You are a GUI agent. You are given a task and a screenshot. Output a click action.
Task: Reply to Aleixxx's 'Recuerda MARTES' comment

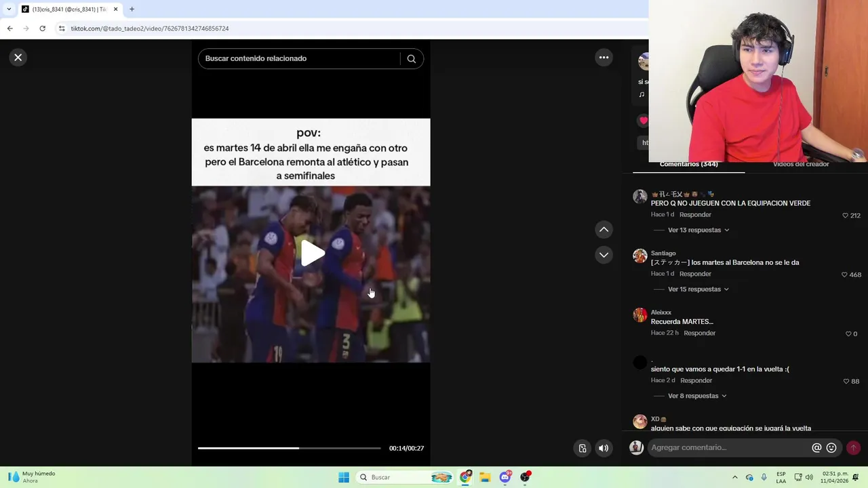[x=699, y=333]
